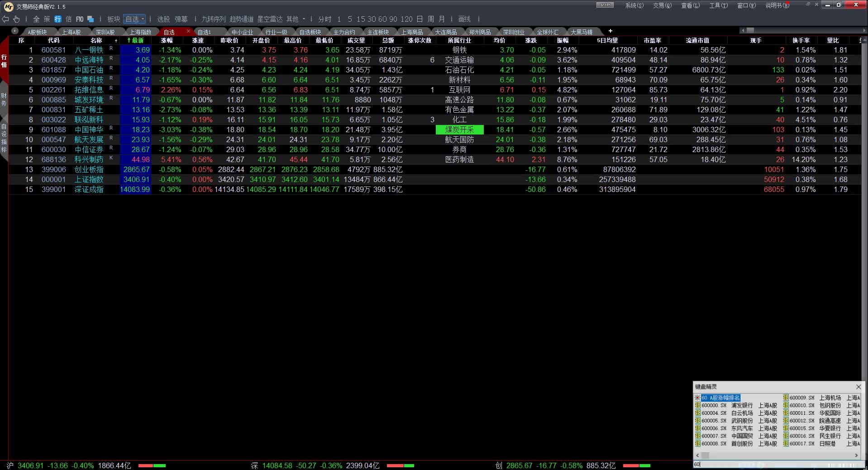Viewport: 868px width, 470px height.
Task: Open the 工具(T) menu
Action: (718, 5)
